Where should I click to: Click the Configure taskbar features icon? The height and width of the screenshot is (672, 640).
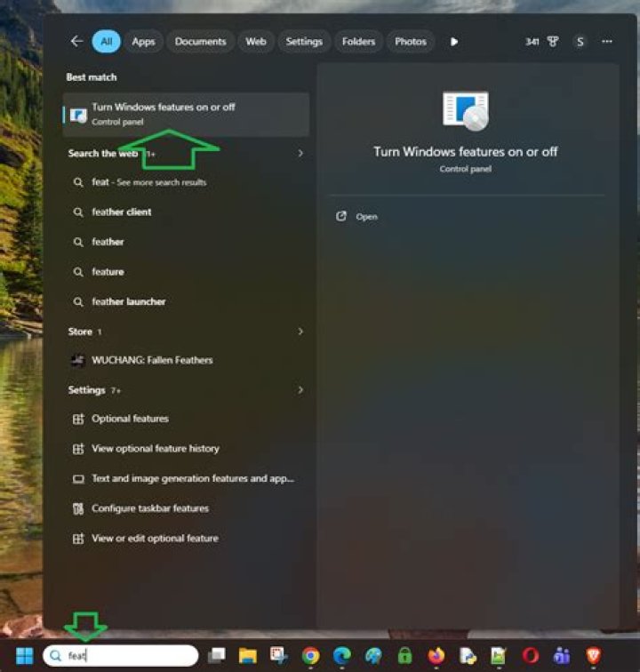[x=78, y=509]
